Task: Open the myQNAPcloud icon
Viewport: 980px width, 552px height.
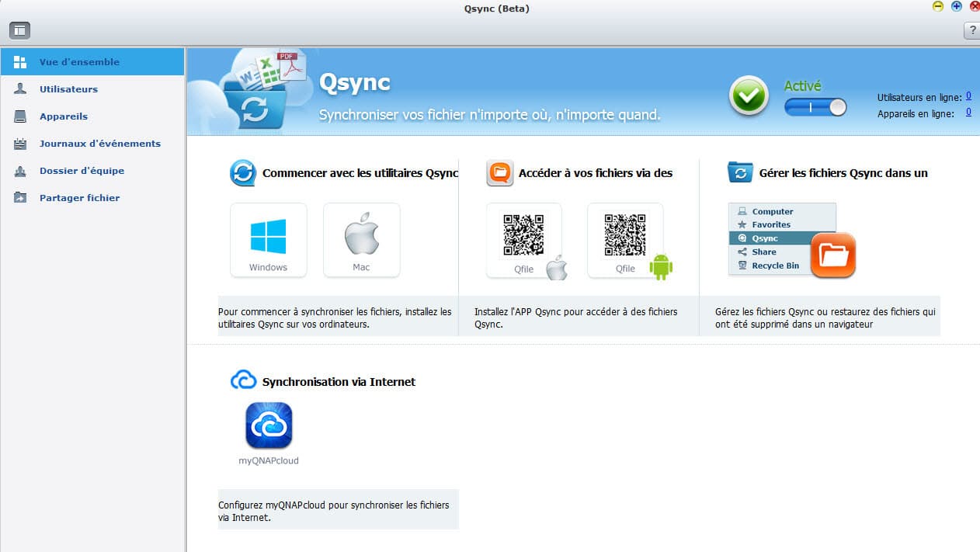Action: (x=269, y=425)
